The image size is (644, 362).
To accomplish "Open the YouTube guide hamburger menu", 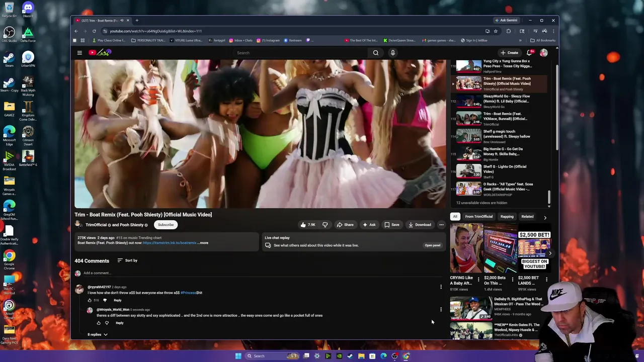I will (79, 53).
